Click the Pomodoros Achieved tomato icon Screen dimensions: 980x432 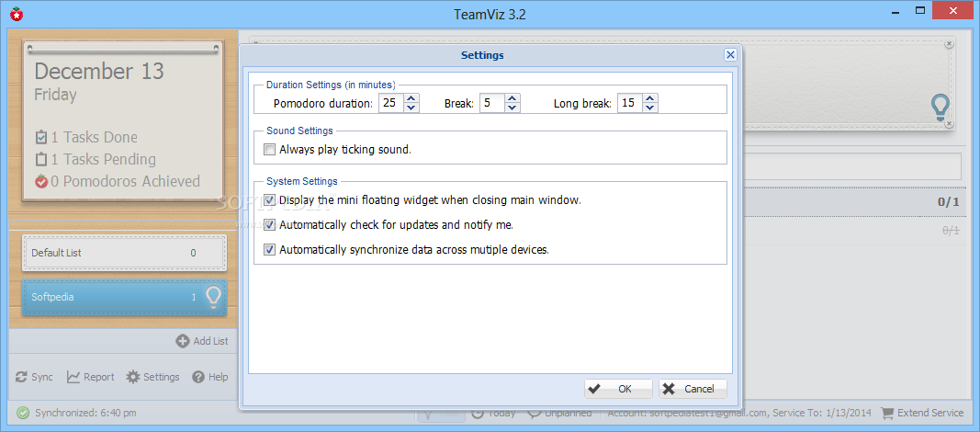coord(41,182)
